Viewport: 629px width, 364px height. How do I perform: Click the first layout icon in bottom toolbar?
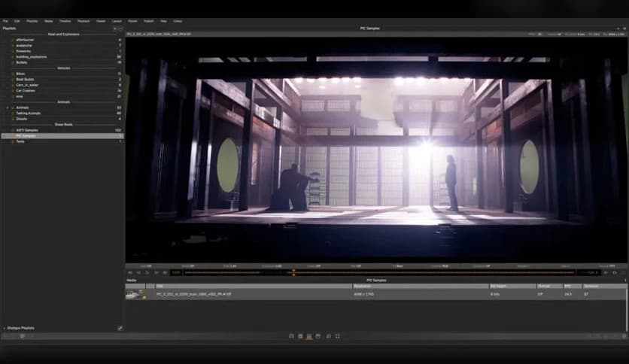292,336
